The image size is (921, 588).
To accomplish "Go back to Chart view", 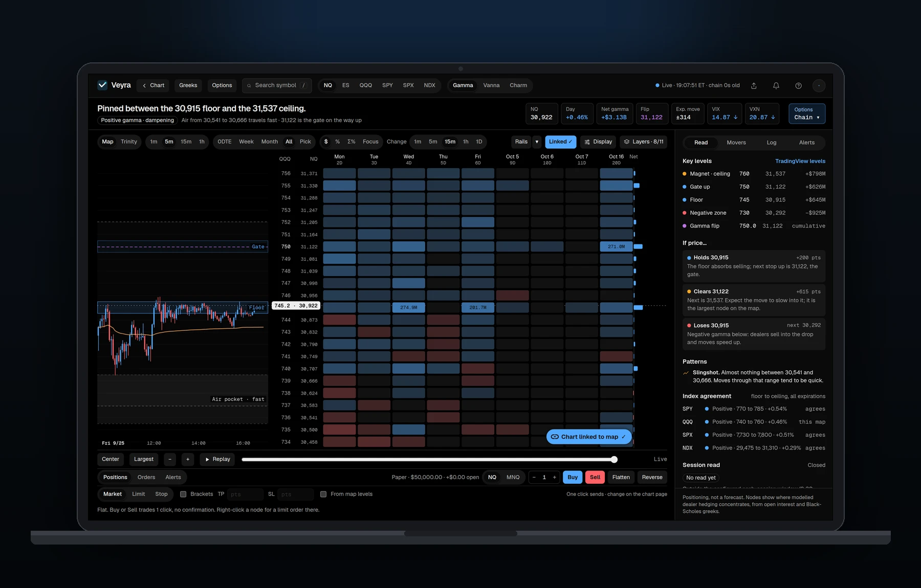I will [153, 85].
